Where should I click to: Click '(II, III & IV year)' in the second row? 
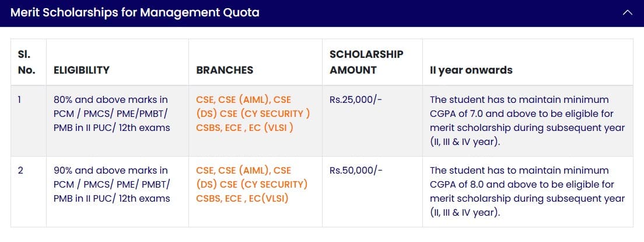(465, 213)
